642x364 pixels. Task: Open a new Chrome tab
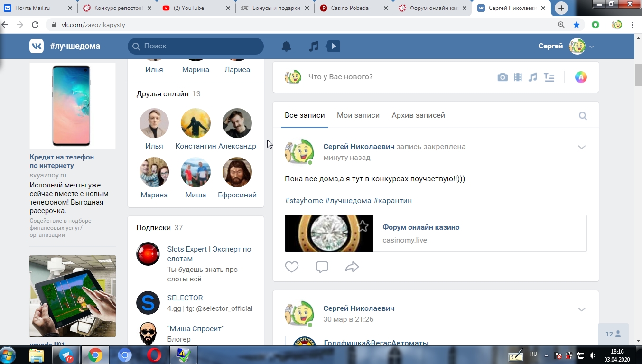coord(561,8)
